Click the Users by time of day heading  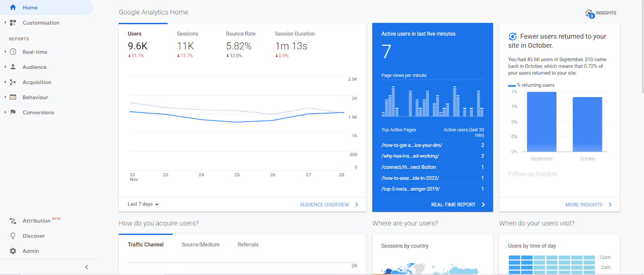(x=532, y=246)
